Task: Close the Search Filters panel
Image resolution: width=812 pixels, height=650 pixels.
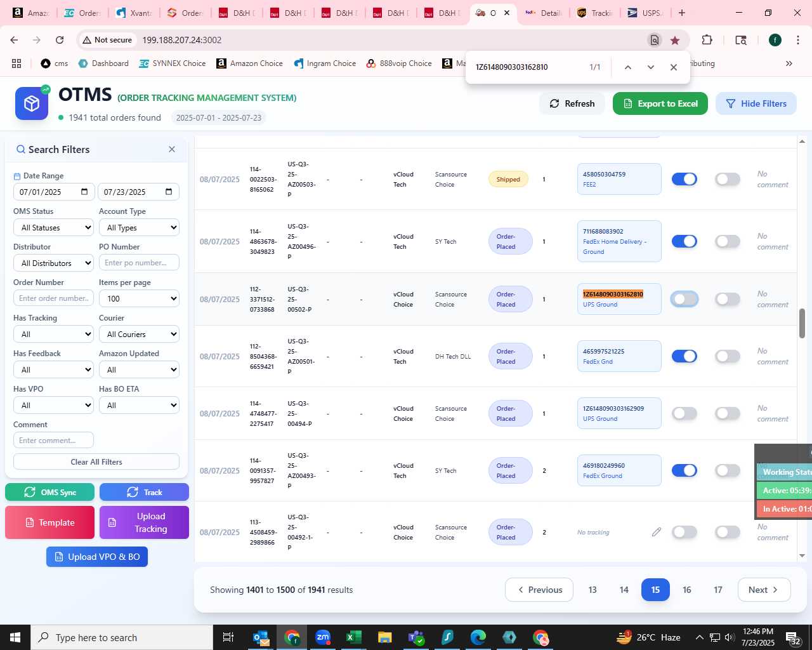Action: coord(172,149)
